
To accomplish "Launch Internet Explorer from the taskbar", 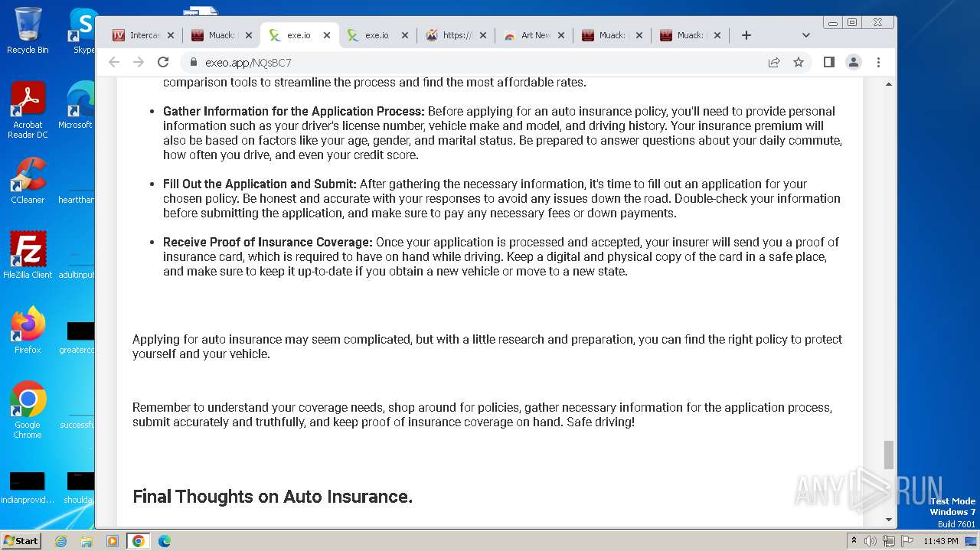I will click(x=60, y=541).
